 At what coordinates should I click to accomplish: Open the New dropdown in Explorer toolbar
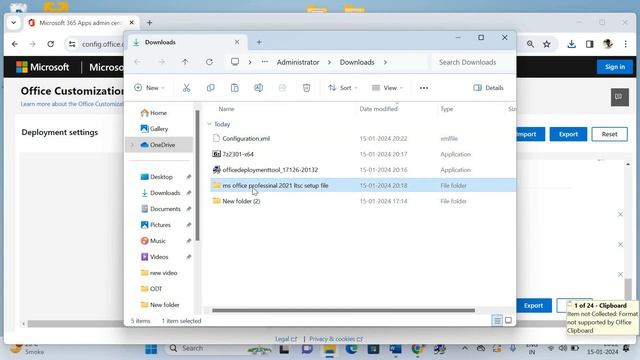click(x=149, y=88)
